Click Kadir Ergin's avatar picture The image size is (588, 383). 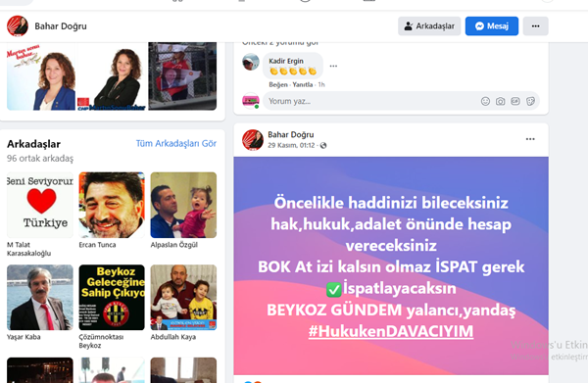pyautogui.click(x=251, y=62)
